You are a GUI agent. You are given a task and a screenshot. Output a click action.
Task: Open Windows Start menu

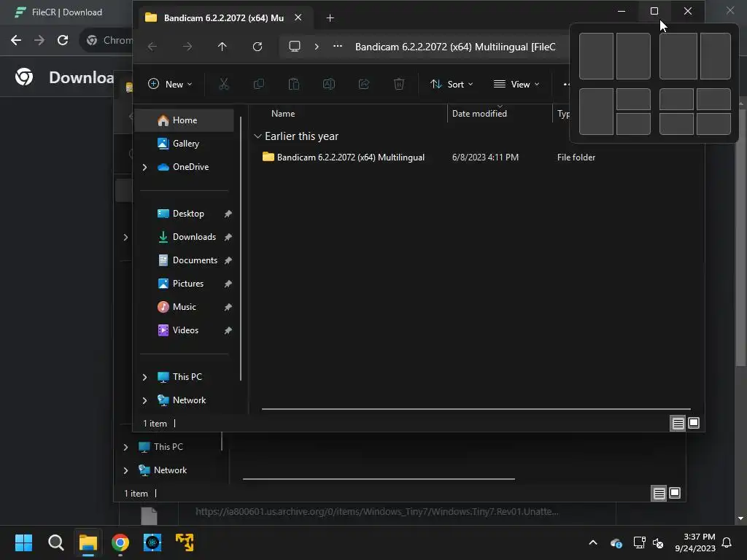point(23,542)
